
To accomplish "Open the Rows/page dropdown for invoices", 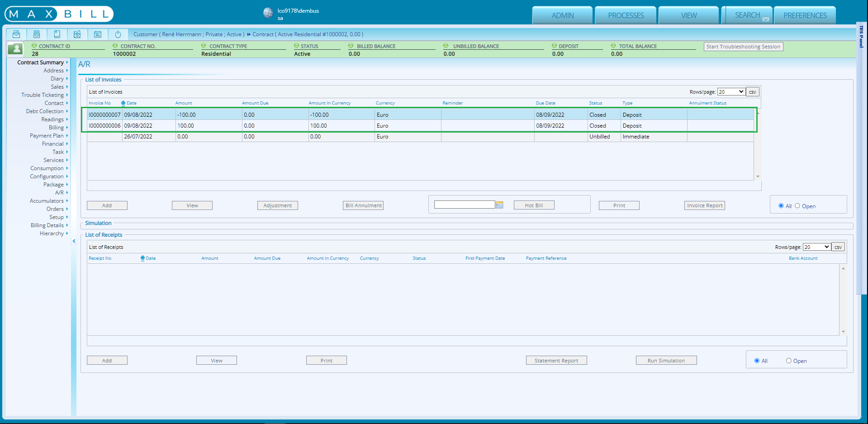I will click(x=731, y=91).
